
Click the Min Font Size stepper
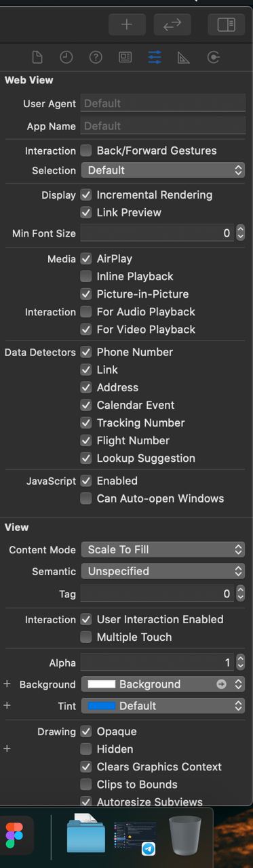point(240,233)
